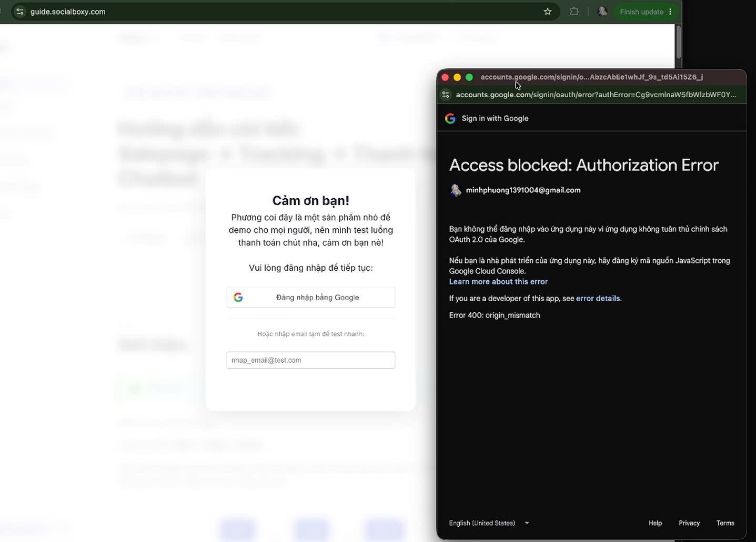756x542 pixels.
Task: Click the minhphuong1391004@gmail.com email text
Action: click(523, 190)
